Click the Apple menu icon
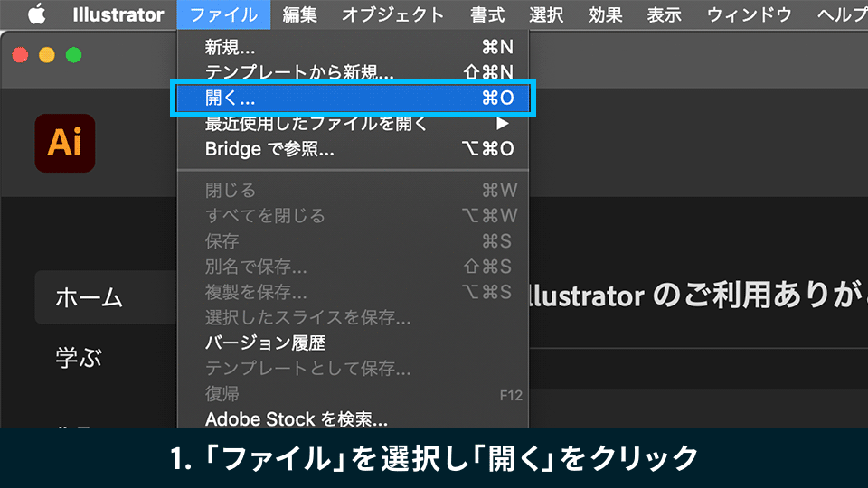Image resolution: width=868 pixels, height=488 pixels. 36,14
